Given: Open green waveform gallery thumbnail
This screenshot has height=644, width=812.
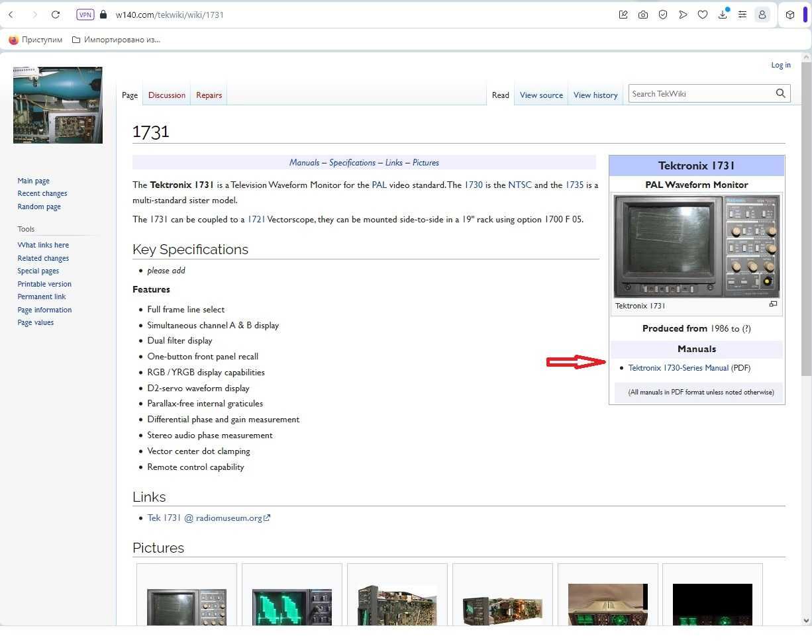Looking at the screenshot, I should [x=292, y=607].
